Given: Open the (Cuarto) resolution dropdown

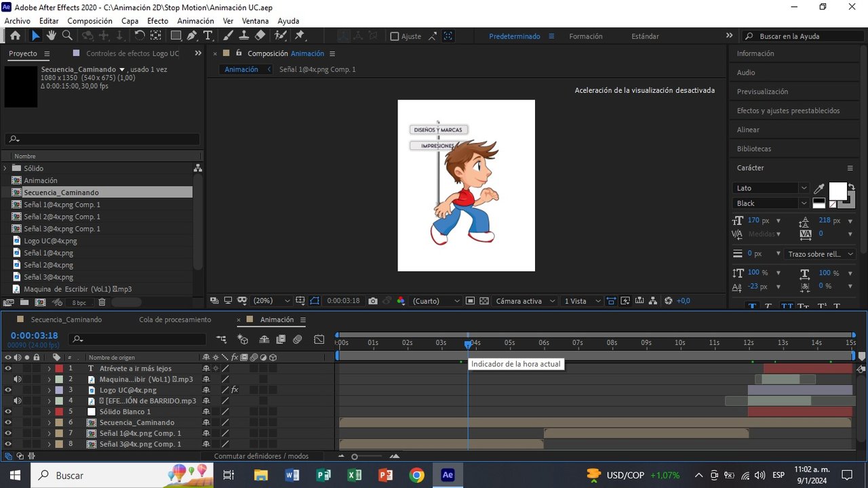Looking at the screenshot, I should 436,301.
